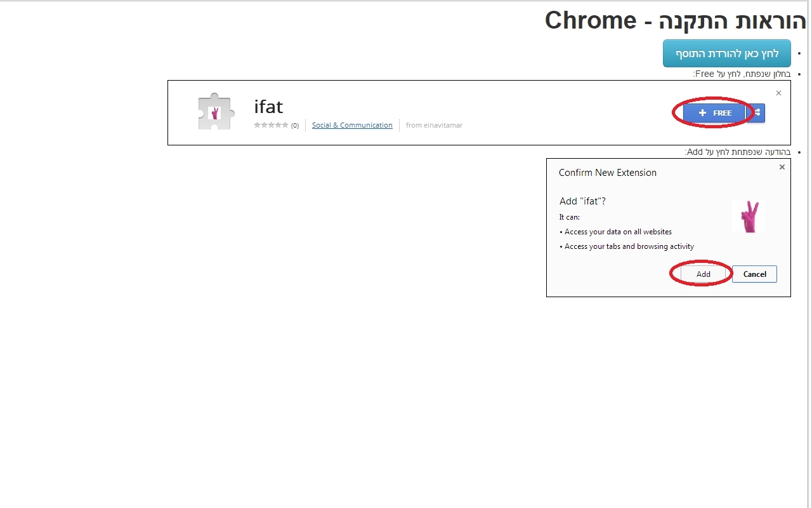The height and width of the screenshot is (508, 812).
Task: Click the plus symbol on the FREE button
Action: tap(702, 112)
